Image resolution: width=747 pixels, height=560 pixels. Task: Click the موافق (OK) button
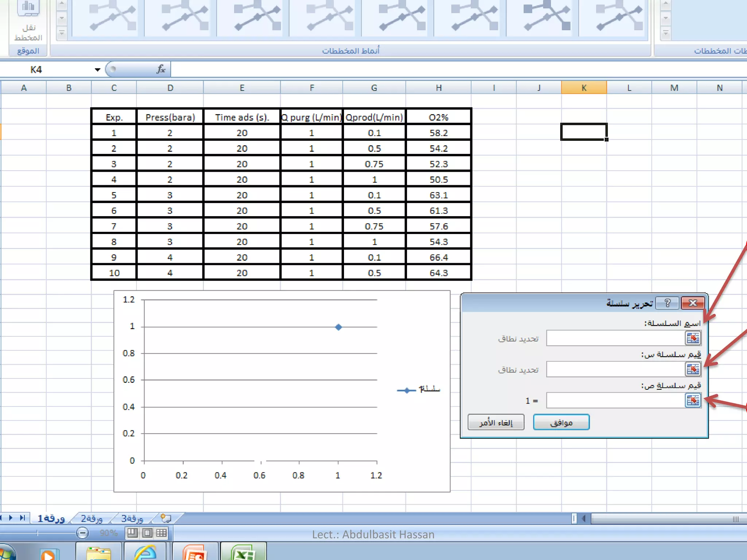[561, 422]
